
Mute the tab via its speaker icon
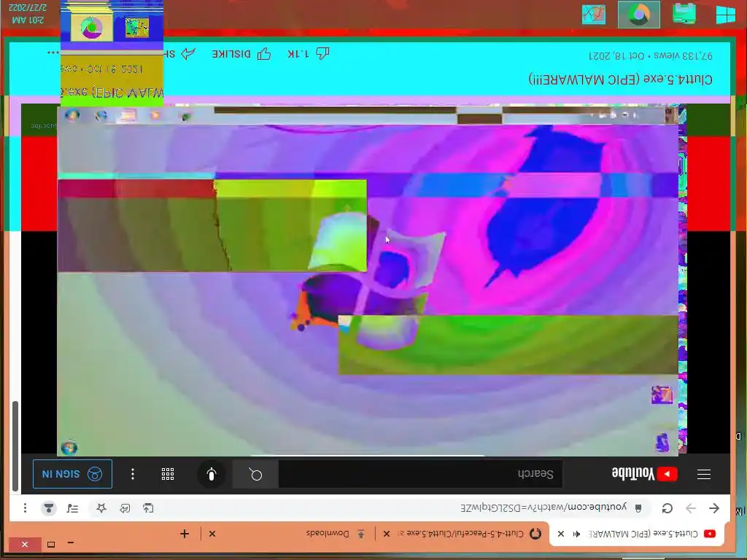[x=576, y=534]
